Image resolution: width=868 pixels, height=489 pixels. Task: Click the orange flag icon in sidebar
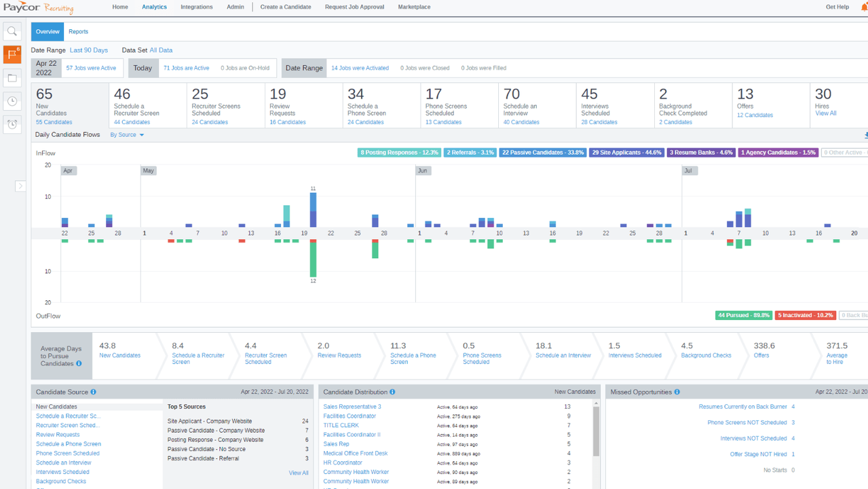12,54
